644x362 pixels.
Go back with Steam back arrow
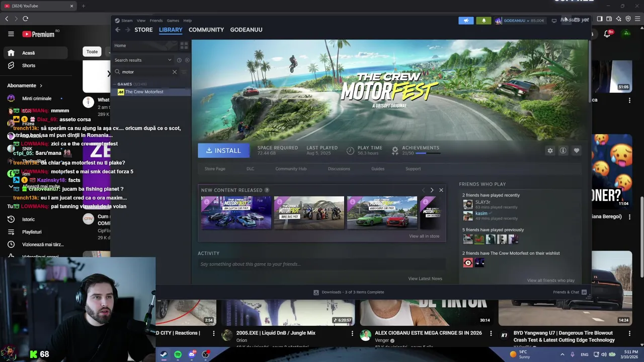pos(118,30)
